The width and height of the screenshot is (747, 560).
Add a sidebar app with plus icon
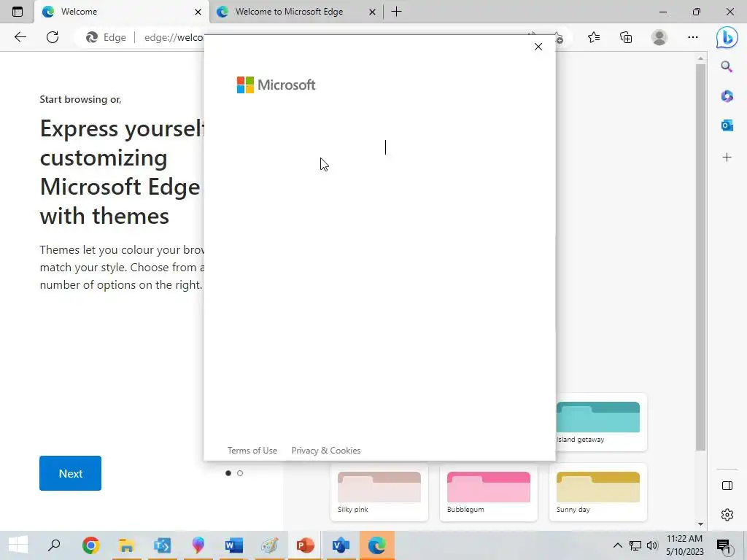727,157
